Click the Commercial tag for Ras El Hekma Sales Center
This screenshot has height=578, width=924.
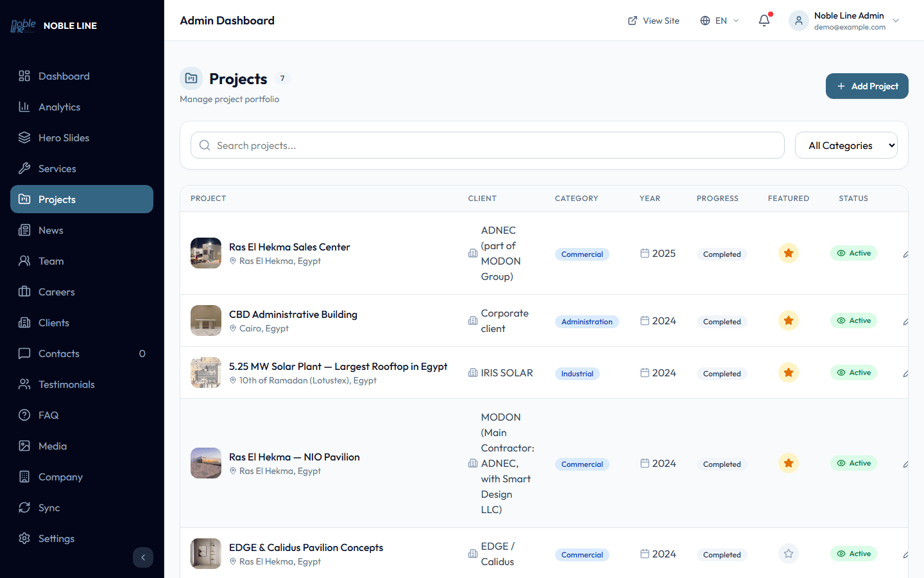click(582, 254)
